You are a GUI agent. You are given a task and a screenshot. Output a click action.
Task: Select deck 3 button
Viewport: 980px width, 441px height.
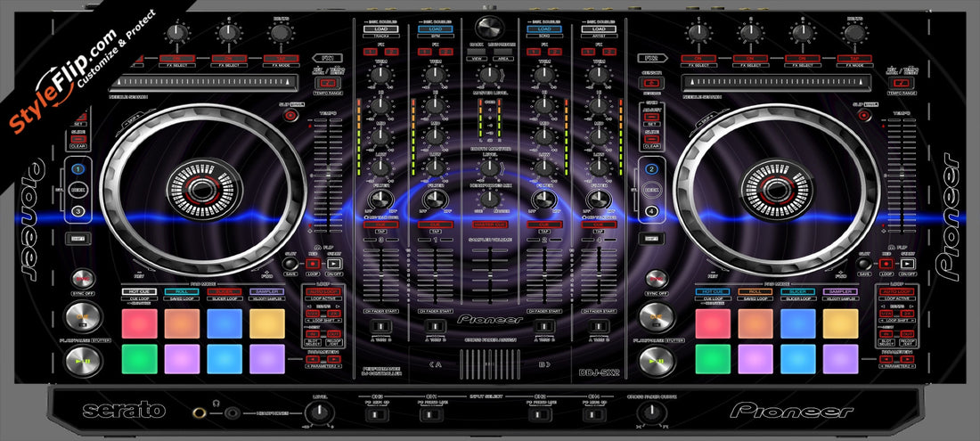point(78,211)
